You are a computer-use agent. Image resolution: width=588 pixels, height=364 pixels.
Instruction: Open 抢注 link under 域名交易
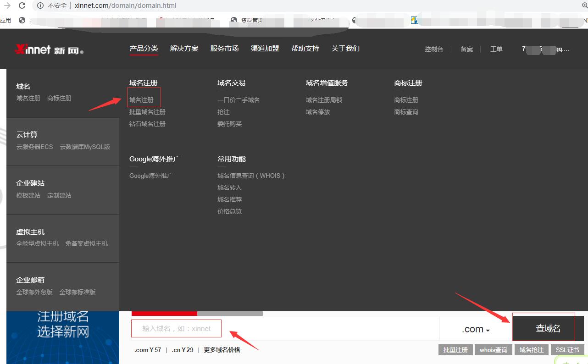click(223, 112)
